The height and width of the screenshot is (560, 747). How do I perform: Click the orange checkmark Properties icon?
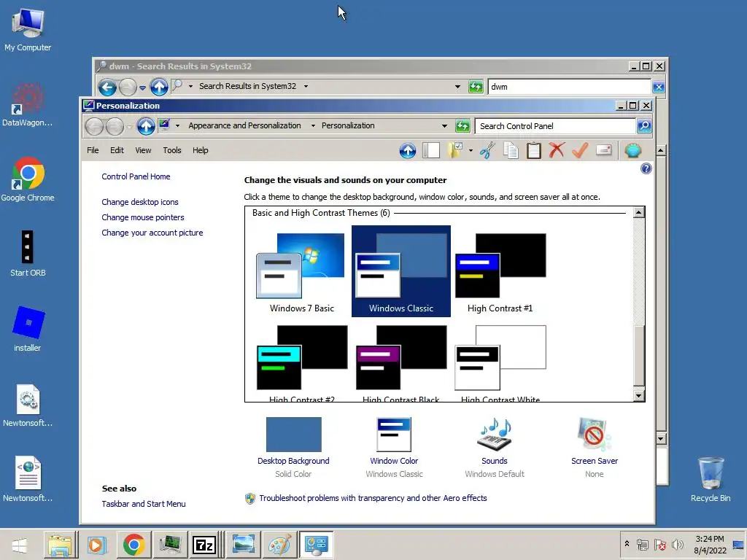point(580,150)
